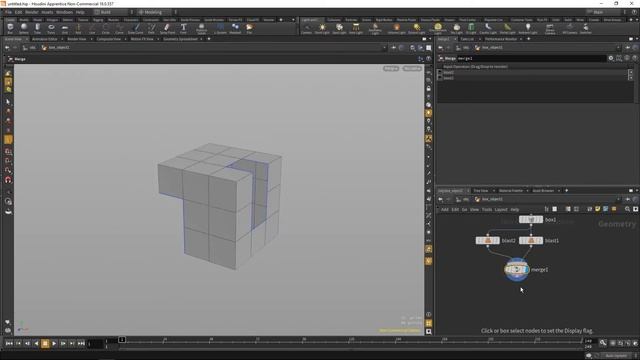Select the Grid shelf tool
This screenshot has height=360, width=640.
pos(64,29)
